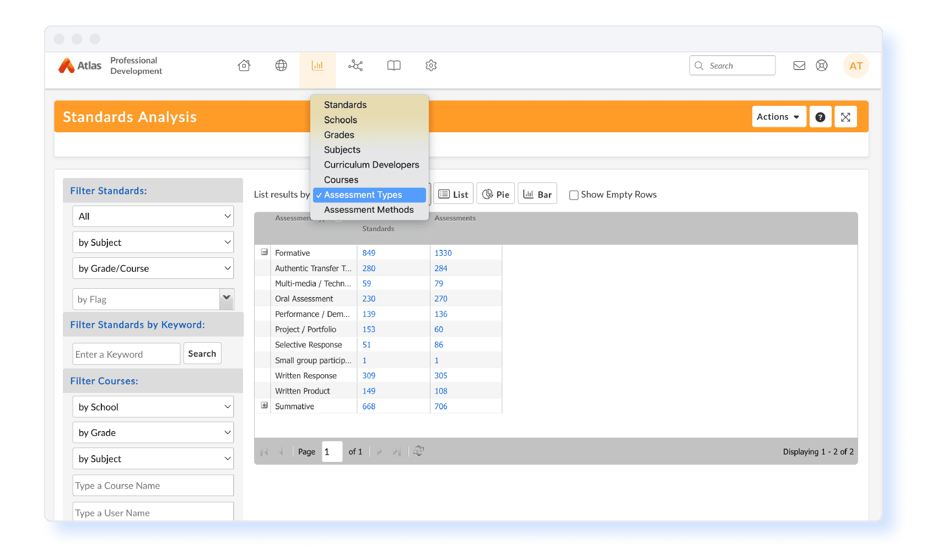The image size is (927, 560).
Task: Click the refresh icon in pagination bar
Action: pos(419,451)
